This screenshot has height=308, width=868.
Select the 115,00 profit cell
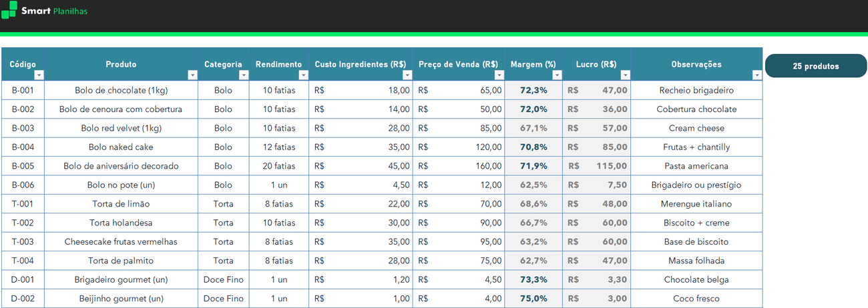click(597, 166)
